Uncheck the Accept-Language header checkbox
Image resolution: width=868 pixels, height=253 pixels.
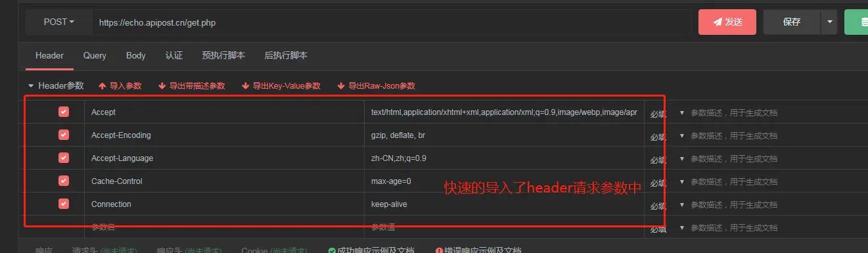coord(64,158)
